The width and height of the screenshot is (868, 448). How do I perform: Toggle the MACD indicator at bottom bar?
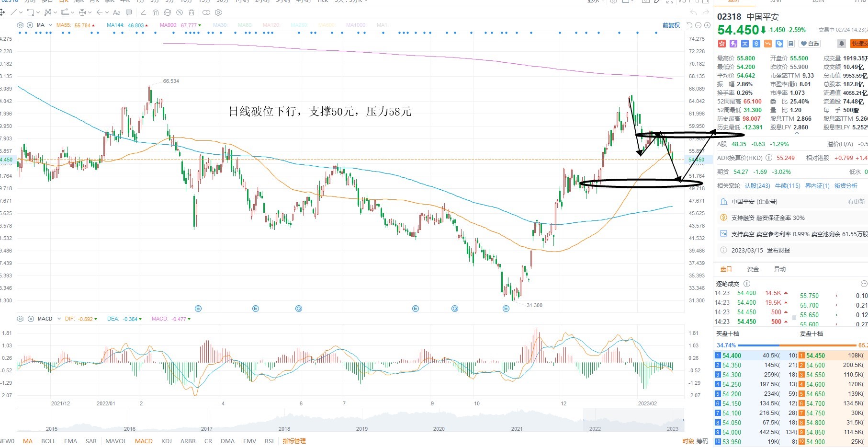pos(144,441)
